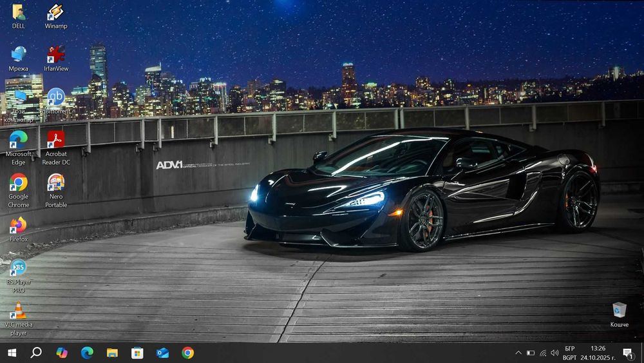Select the BS.Player PRO shortcut
Screen dimensions: 644x363
tap(18, 276)
